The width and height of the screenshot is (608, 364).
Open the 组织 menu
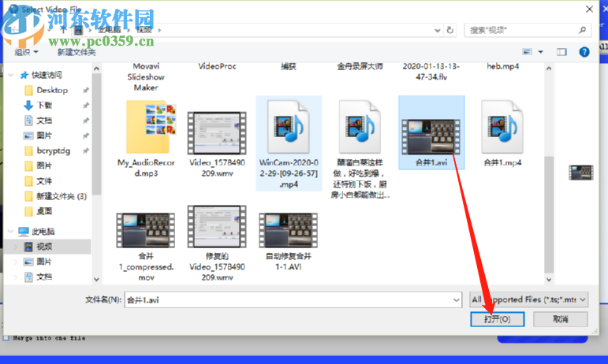click(x=26, y=52)
